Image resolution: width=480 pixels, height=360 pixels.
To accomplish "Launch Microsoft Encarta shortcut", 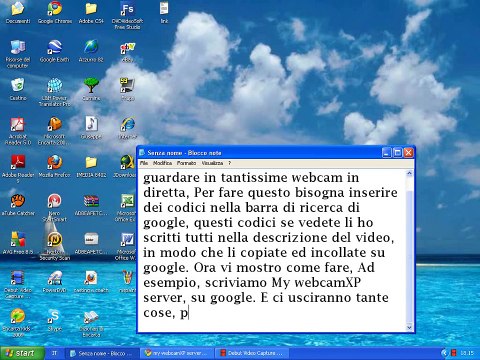I will (54, 124).
